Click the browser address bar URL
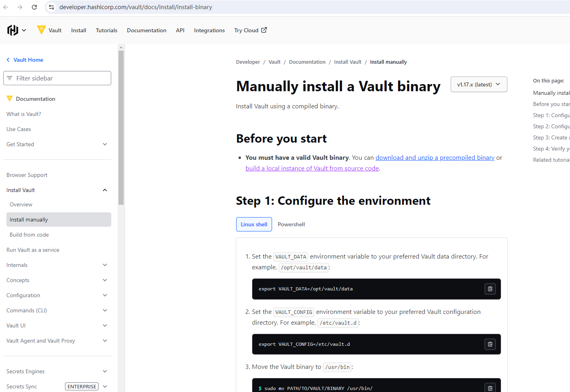This screenshot has width=570, height=392. (136, 7)
